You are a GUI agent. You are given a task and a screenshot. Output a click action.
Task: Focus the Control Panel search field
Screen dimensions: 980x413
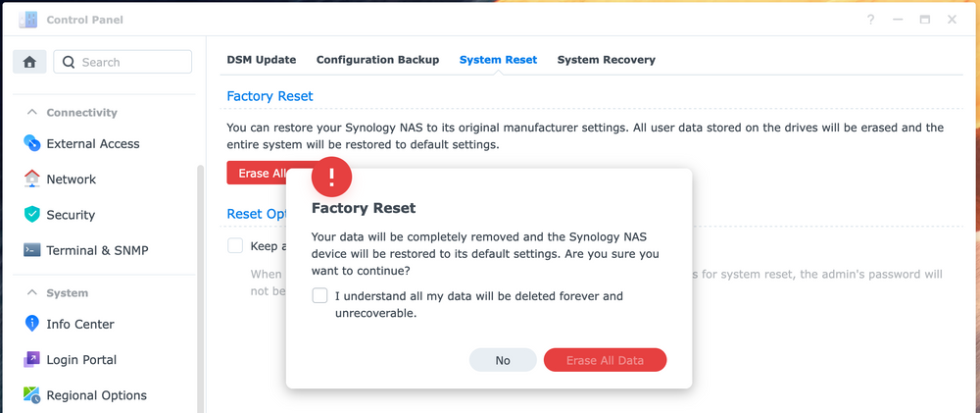point(122,62)
